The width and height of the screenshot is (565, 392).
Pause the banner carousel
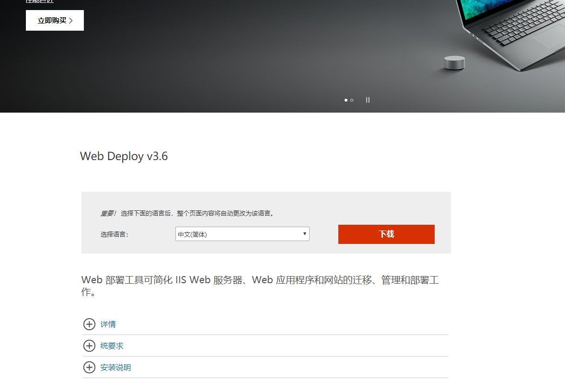pos(368,100)
